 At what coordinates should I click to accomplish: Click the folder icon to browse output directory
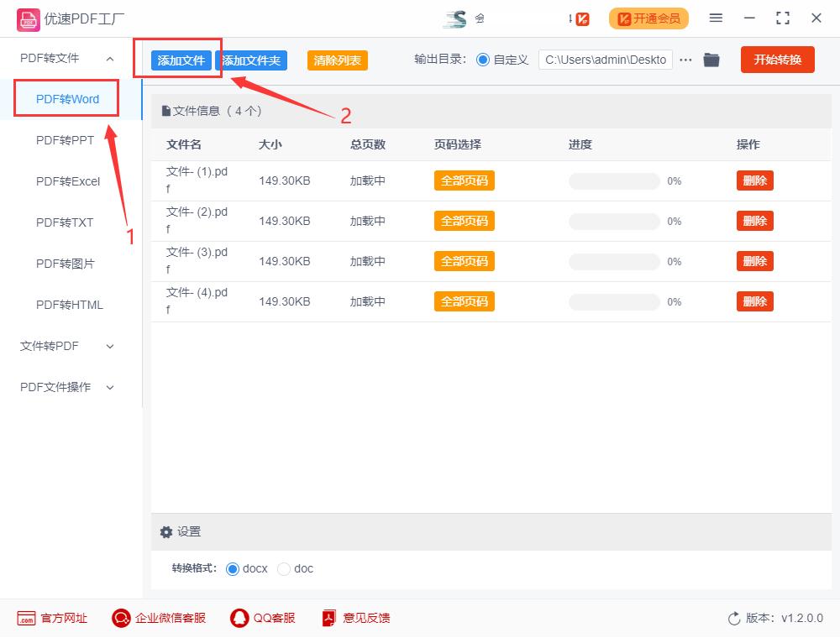[711, 59]
